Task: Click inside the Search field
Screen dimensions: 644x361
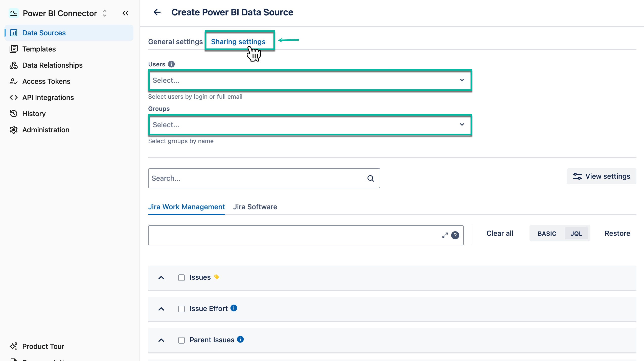Action: pyautogui.click(x=253, y=178)
